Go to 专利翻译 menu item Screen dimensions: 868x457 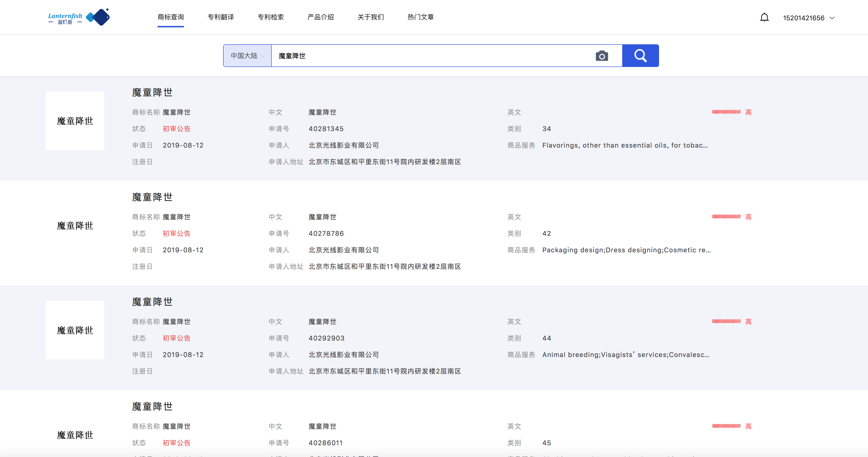coord(221,17)
